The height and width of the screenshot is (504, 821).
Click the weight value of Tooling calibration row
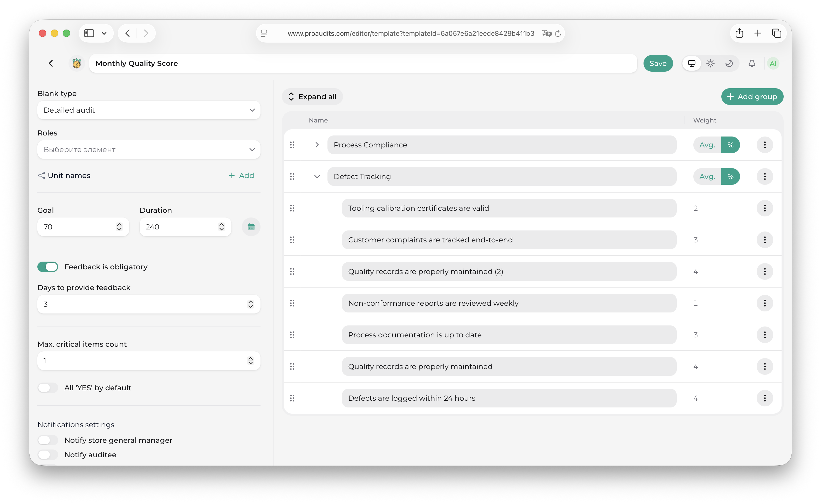[695, 208]
